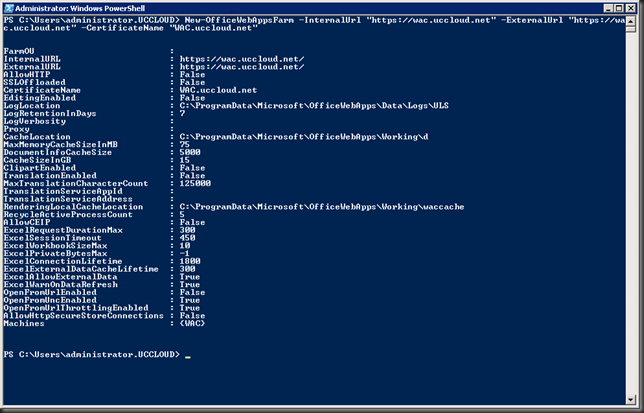Click the scrollbar down arrow
Image resolution: width=644 pixels, height=413 pixels.
click(631, 399)
